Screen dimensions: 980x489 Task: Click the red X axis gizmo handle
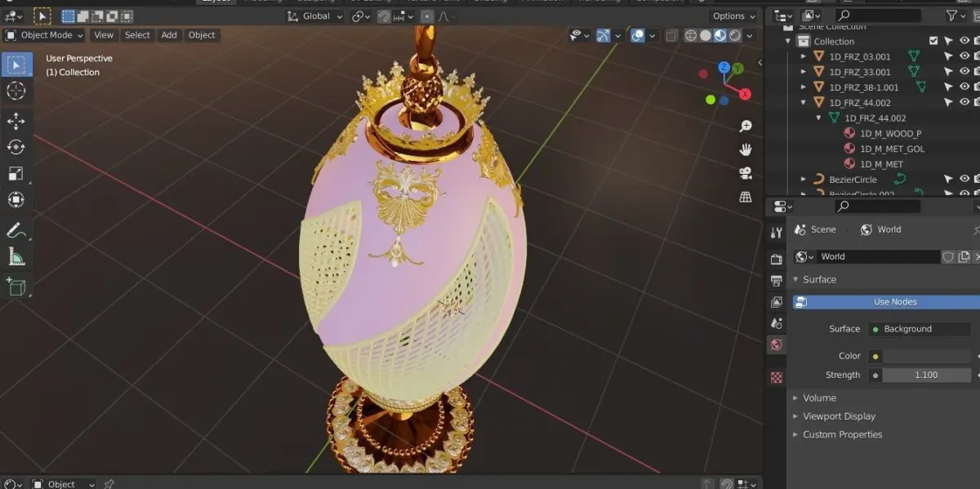745,94
